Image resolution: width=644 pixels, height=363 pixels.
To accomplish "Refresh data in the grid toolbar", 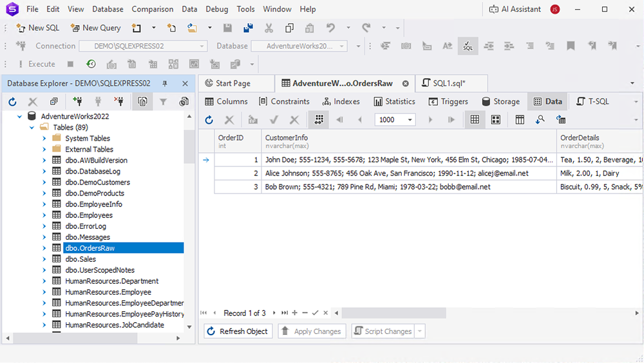I will point(209,120).
